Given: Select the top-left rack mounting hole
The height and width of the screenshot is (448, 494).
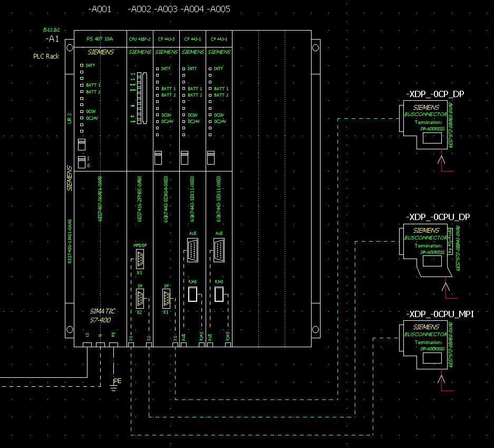Looking at the screenshot, I should [70, 47].
